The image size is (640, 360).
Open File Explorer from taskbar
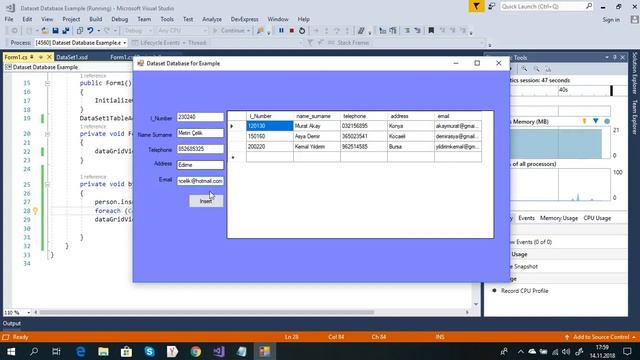pyautogui.click(x=103, y=351)
